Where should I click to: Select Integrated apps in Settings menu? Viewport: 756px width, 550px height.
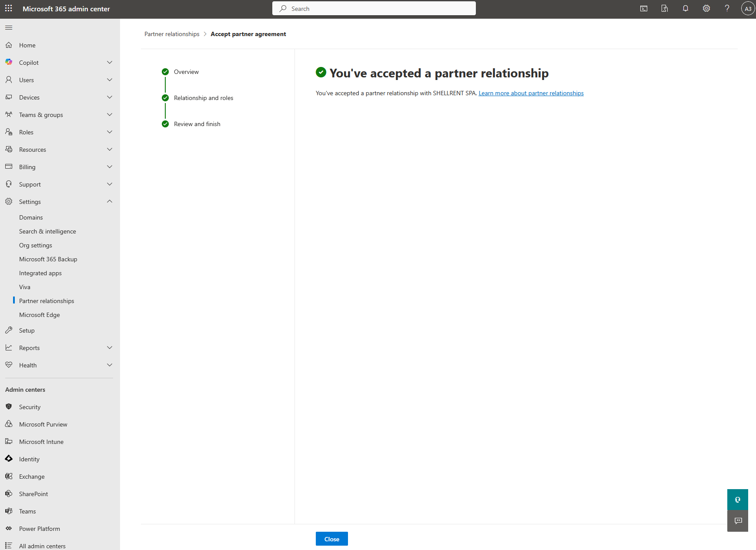coord(40,273)
